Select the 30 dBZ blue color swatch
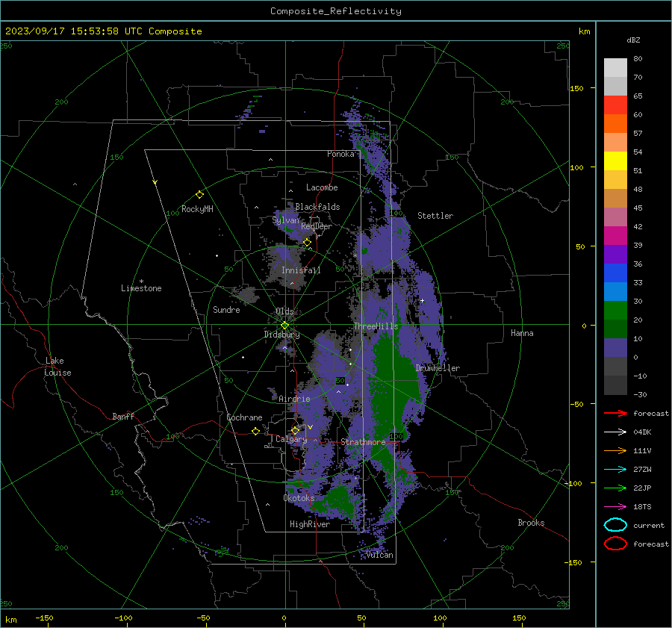Image resolution: width=672 pixels, height=628 pixels. point(615,291)
